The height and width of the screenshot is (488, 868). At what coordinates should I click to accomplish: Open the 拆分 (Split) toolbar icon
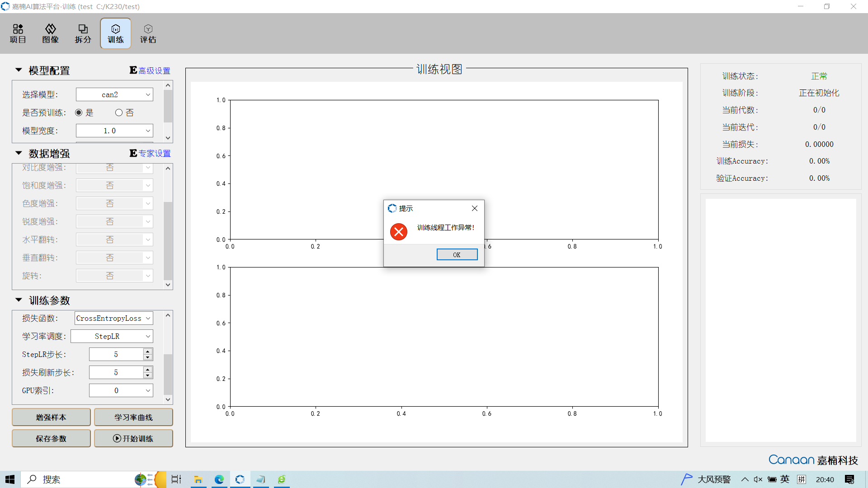coord(83,33)
